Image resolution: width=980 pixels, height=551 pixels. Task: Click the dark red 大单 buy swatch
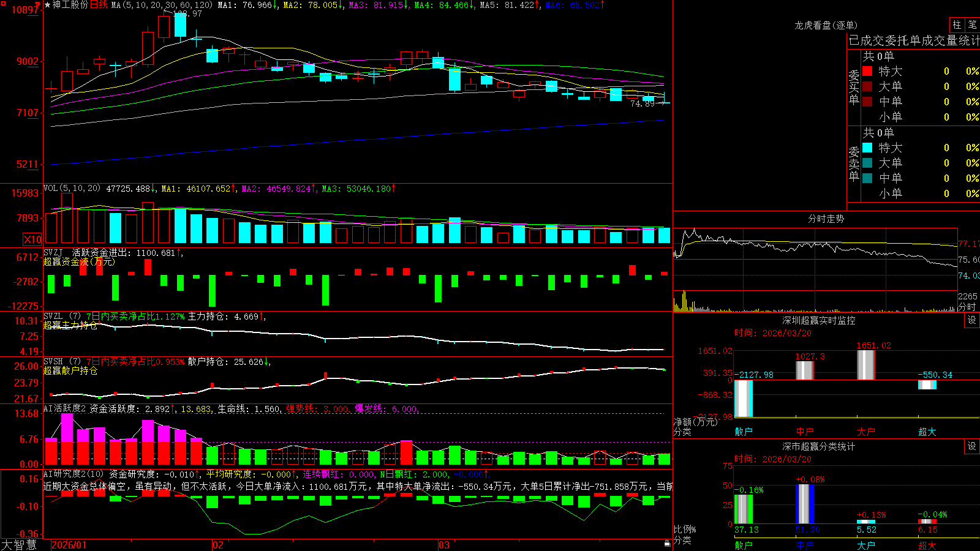867,86
